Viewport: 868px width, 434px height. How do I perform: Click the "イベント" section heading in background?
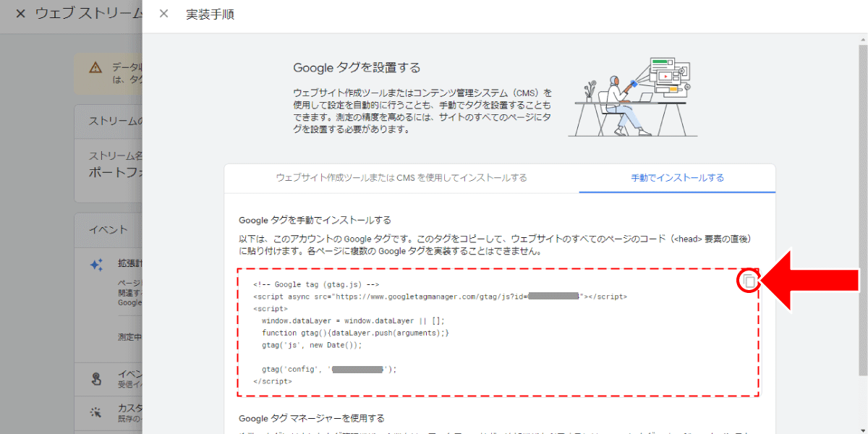(109, 229)
